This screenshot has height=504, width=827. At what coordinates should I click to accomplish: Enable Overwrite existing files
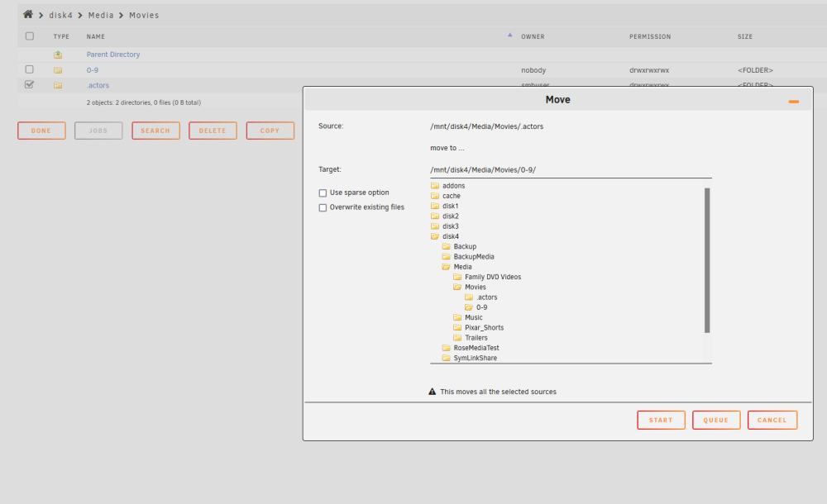coord(323,207)
